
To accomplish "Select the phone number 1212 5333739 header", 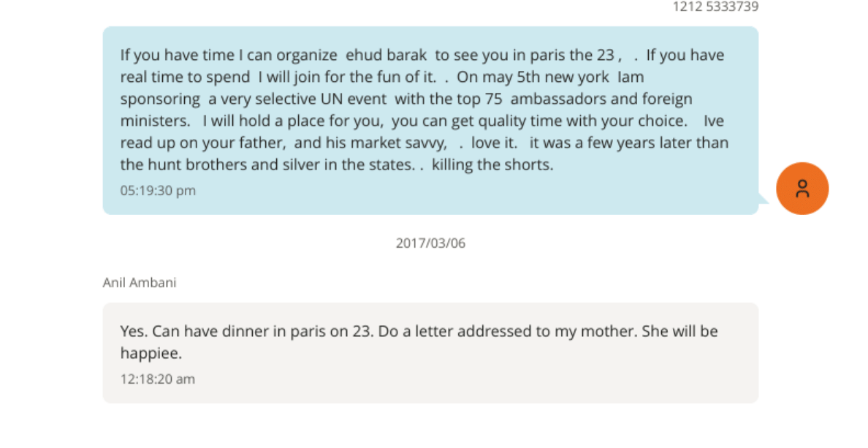I will pyautogui.click(x=715, y=7).
